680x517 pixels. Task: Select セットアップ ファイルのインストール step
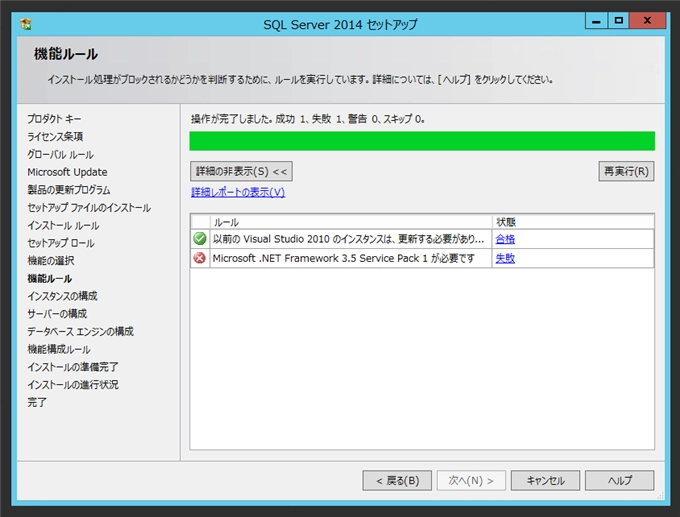coord(89,208)
